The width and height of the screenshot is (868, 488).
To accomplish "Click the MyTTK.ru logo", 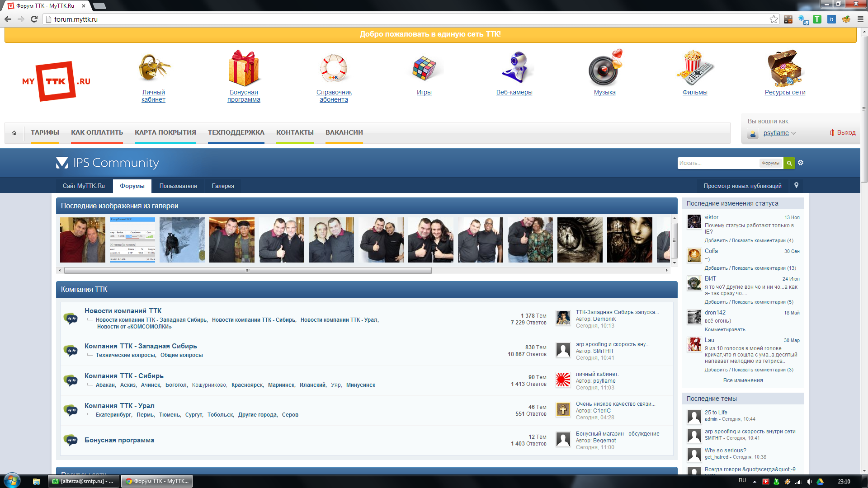I will pyautogui.click(x=56, y=81).
